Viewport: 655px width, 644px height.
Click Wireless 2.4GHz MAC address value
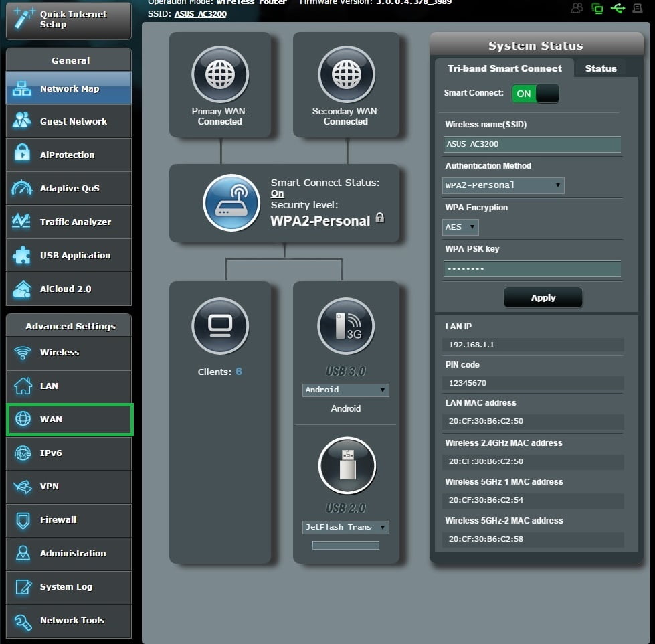click(x=533, y=461)
